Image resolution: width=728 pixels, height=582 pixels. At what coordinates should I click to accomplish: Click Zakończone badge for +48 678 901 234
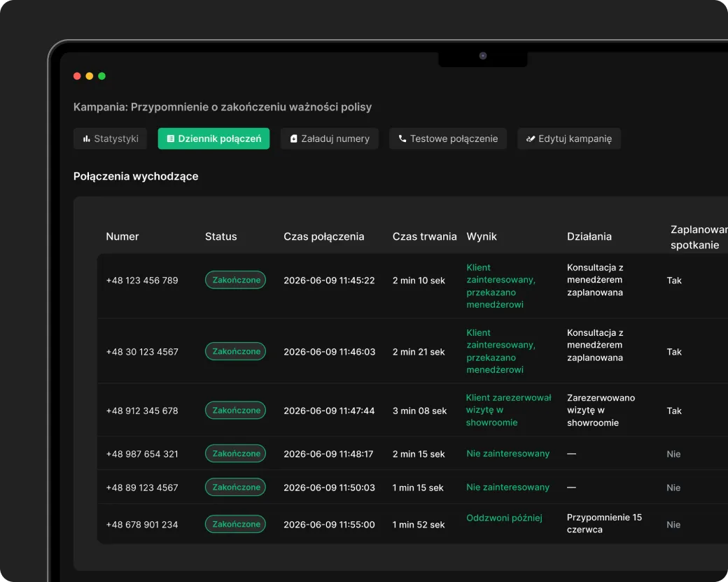(x=235, y=524)
